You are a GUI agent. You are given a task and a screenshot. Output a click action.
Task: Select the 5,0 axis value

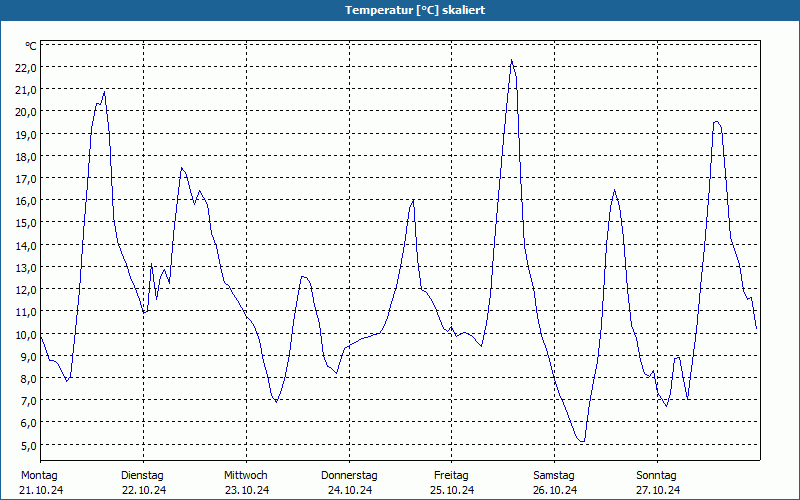click(x=28, y=445)
